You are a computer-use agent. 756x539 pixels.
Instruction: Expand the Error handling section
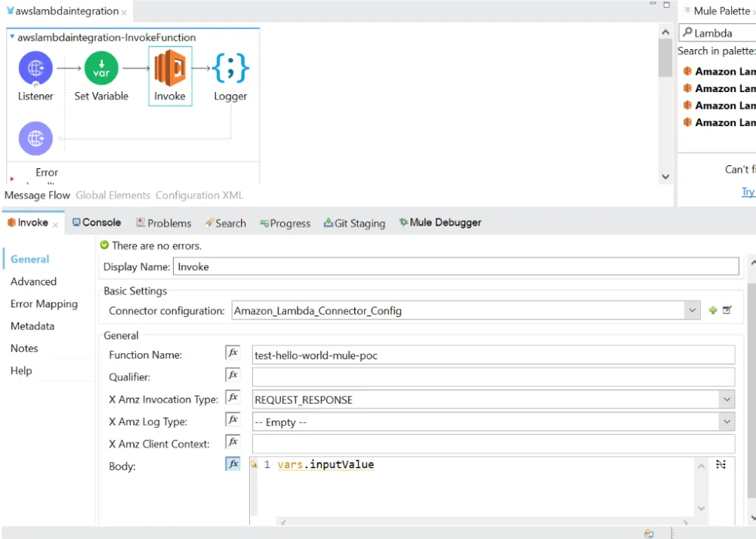pyautogui.click(x=12, y=179)
